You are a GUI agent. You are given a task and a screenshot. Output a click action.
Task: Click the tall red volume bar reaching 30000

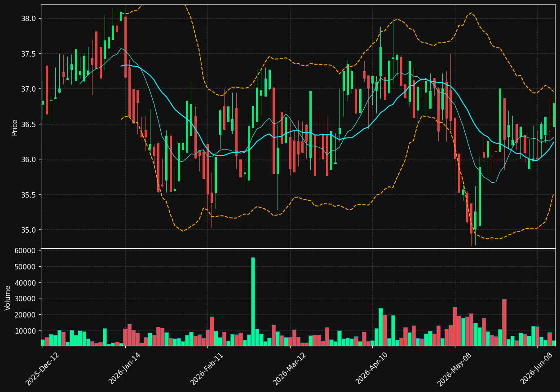(x=504, y=322)
